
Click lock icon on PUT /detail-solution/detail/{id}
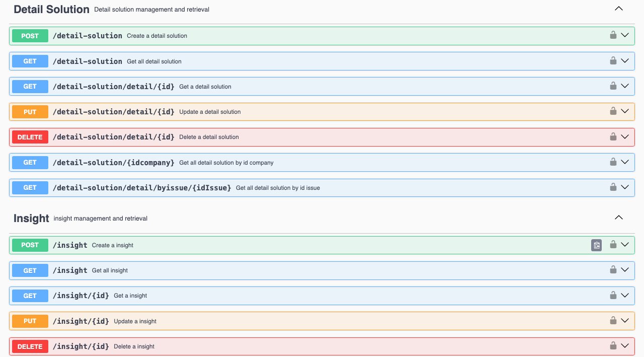[613, 111]
